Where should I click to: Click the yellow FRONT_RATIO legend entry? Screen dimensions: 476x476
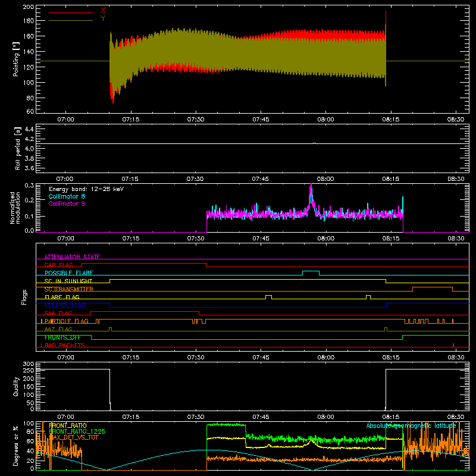(68, 425)
